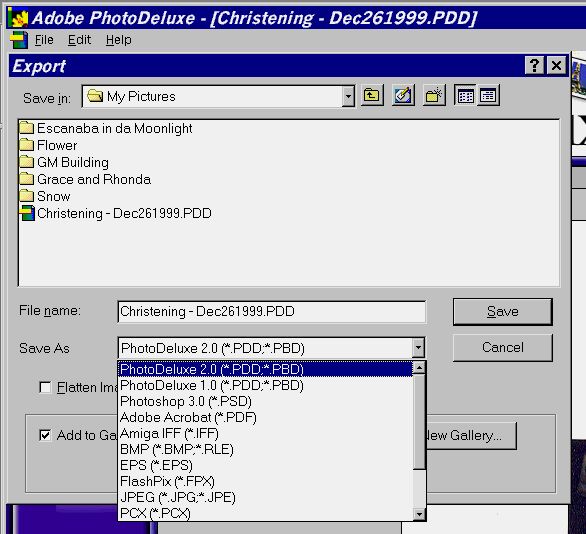
Task: Choose FlashPix (*.FPX) format
Action: pyautogui.click(x=265, y=481)
